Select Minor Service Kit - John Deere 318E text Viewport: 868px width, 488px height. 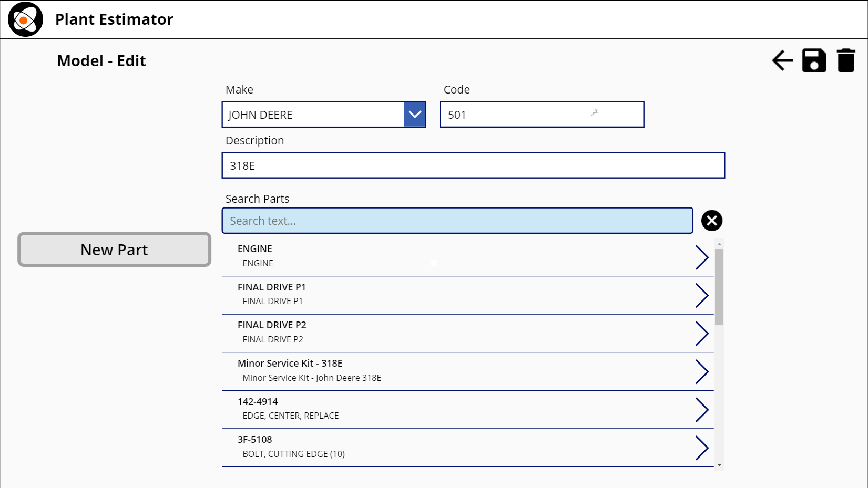(312, 378)
